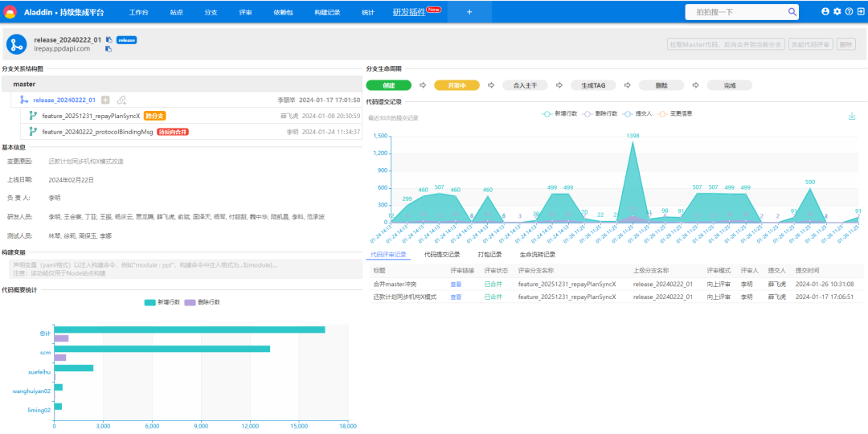Viewport: 868px width, 434px height.
Task: Open the 工作台 menu
Action: (138, 12)
